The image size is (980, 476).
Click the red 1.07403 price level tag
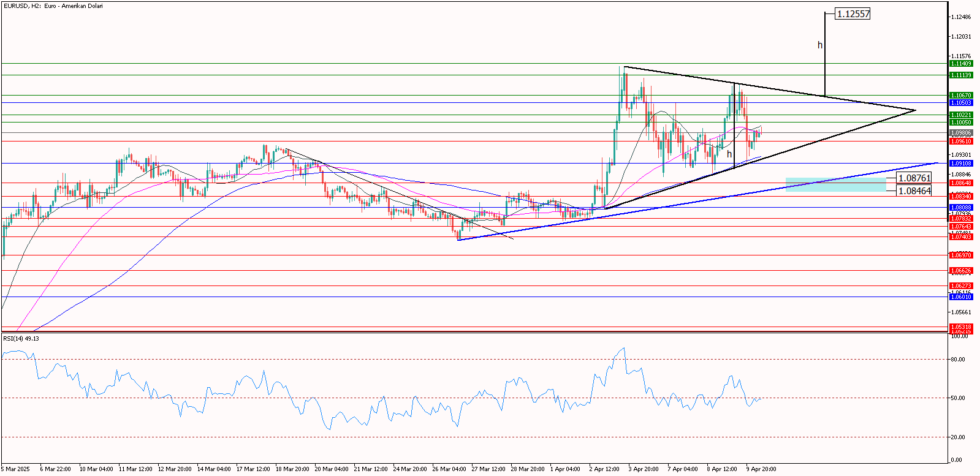961,237
